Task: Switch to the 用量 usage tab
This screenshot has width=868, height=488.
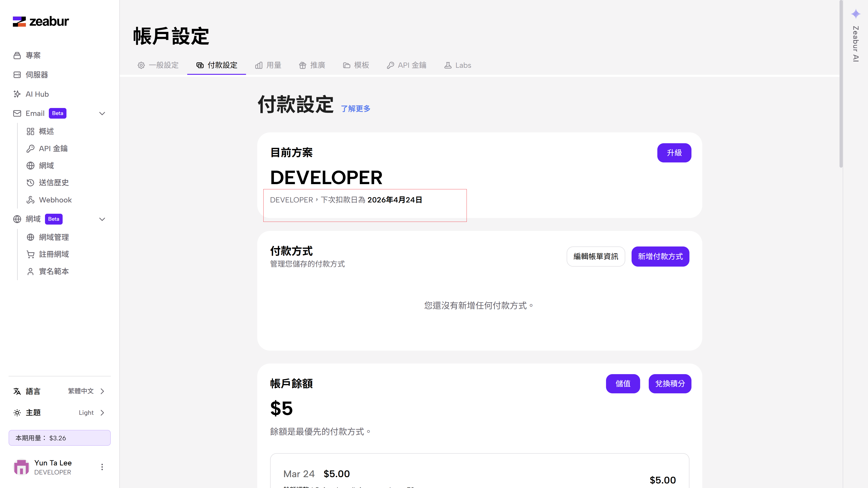Action: pos(268,65)
